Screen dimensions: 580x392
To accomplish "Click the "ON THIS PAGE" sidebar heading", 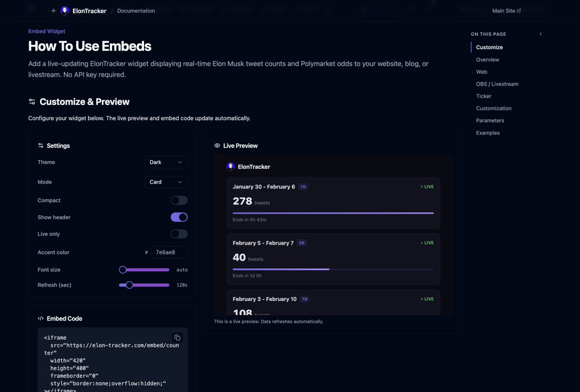I will pyautogui.click(x=489, y=34).
